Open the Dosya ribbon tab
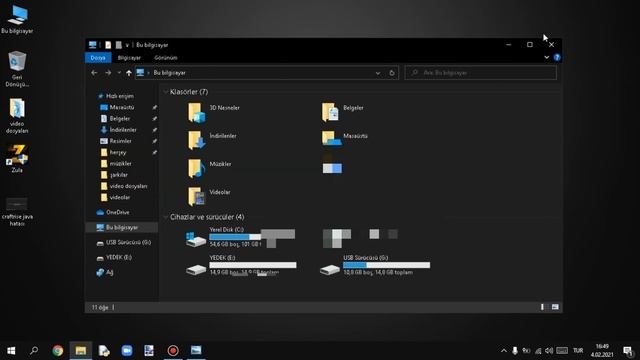The height and width of the screenshot is (360, 640). [98, 58]
